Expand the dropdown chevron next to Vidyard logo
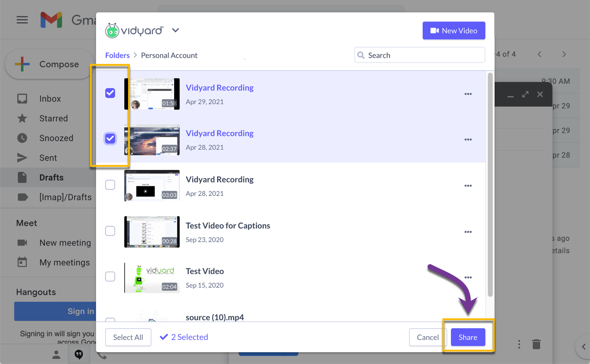This screenshot has width=590, height=364. click(x=176, y=30)
